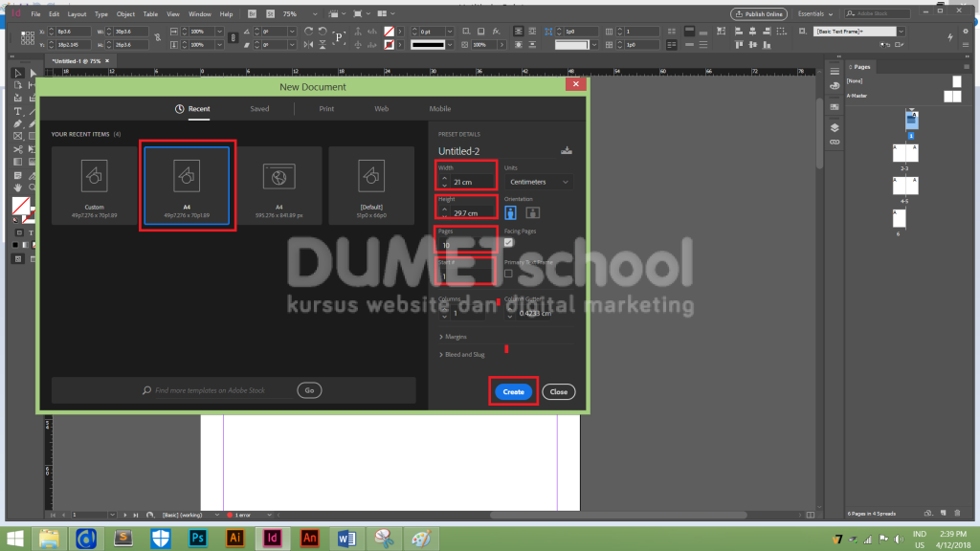This screenshot has width=980, height=551.
Task: Open Adobe Stock via St icon
Action: pyautogui.click(x=270, y=13)
